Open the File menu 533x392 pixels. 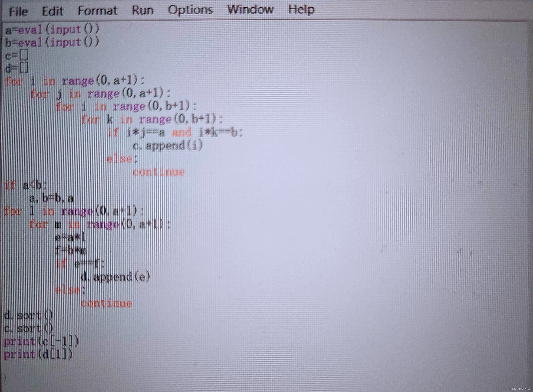point(19,11)
